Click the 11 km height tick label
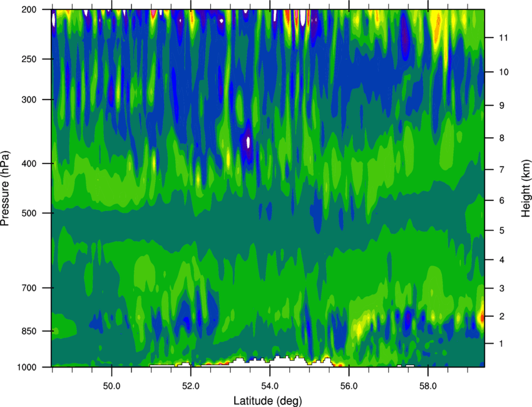 coord(503,38)
